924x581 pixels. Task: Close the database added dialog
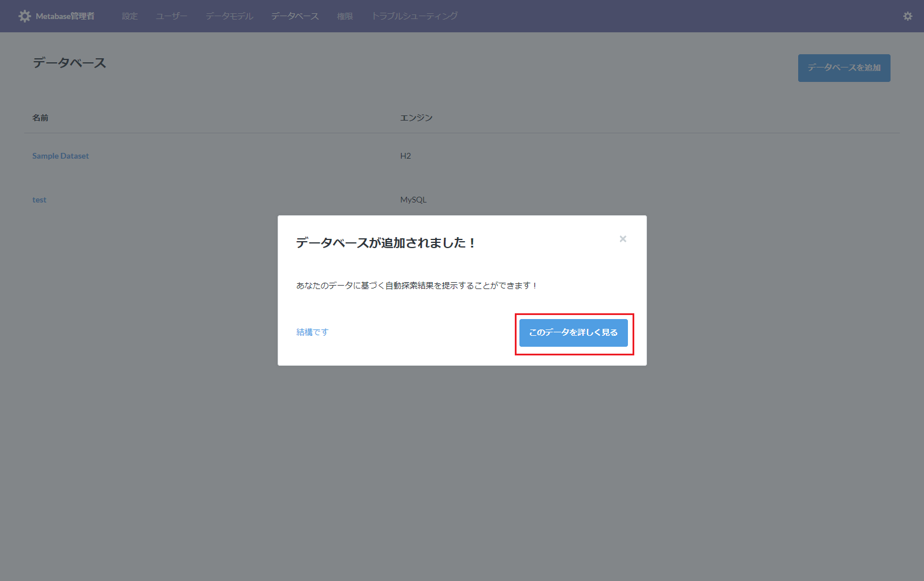click(x=623, y=238)
